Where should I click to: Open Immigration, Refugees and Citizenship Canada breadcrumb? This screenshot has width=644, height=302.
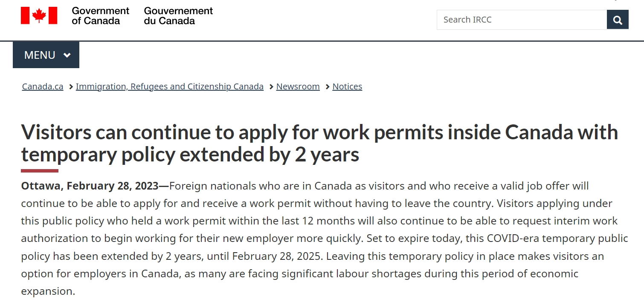pos(170,86)
